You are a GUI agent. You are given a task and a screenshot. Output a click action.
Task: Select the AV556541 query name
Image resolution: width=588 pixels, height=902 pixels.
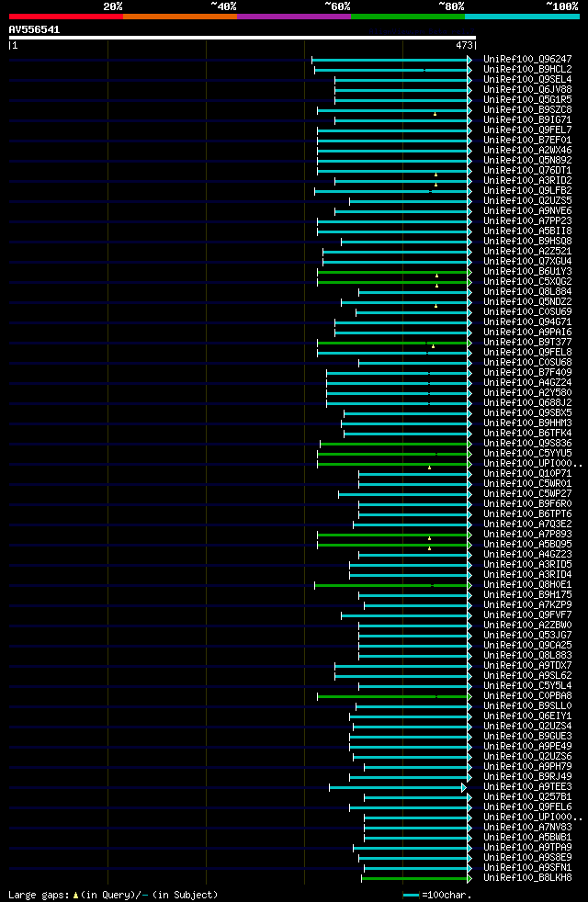pos(34,29)
